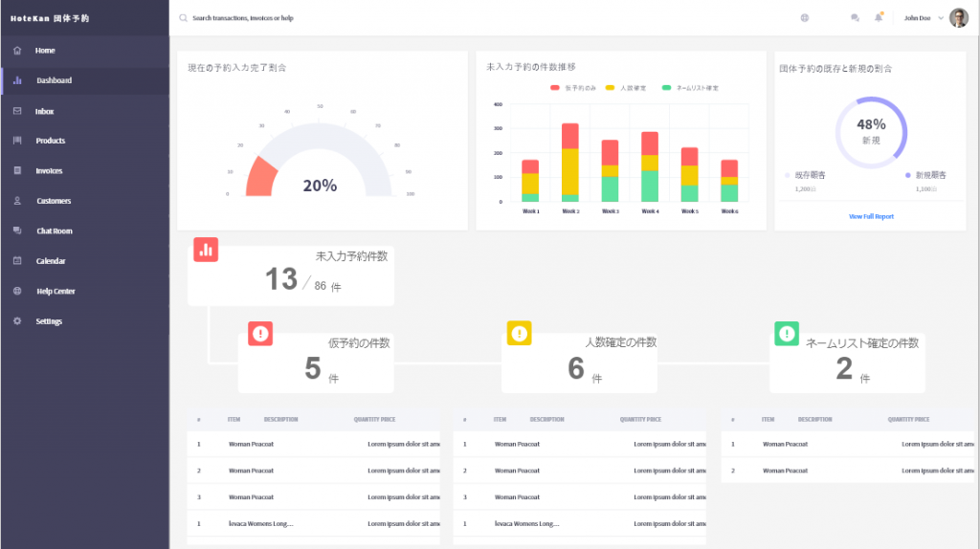The height and width of the screenshot is (549, 980).
Task: Click the Week 1 axis label
Action: tap(530, 211)
